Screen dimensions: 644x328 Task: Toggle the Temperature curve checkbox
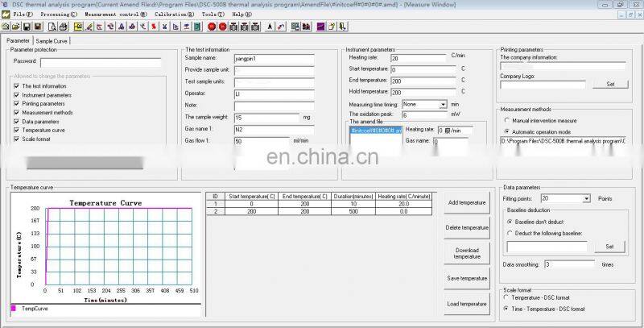(x=16, y=130)
